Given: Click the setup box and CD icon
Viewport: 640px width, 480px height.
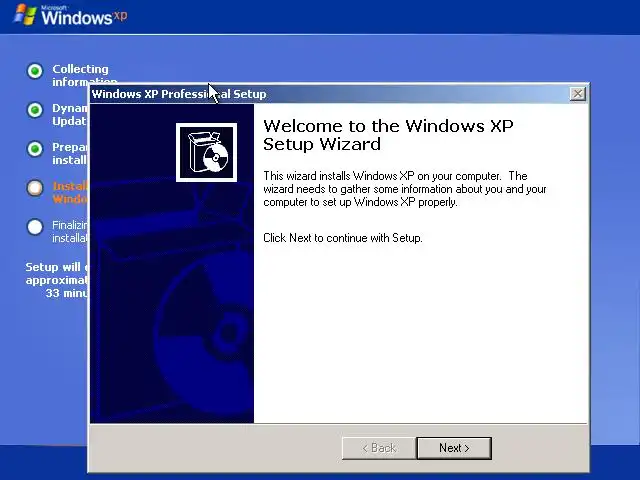Looking at the screenshot, I should 206,152.
